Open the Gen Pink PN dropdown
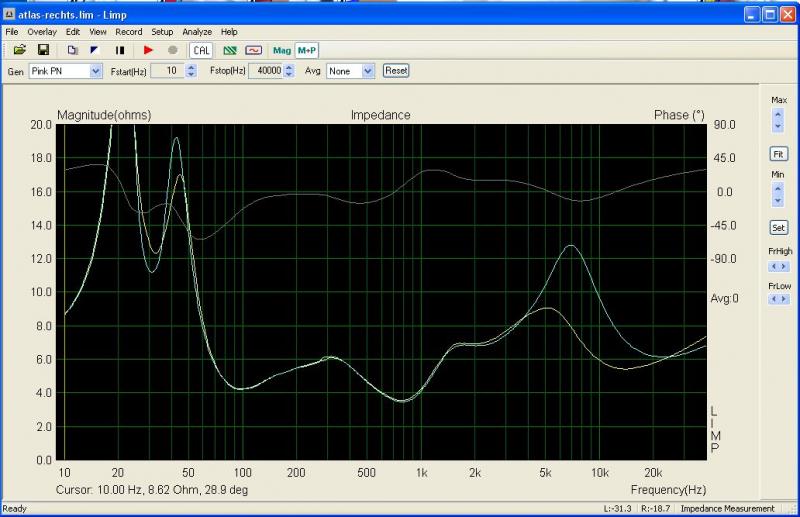800x517 pixels. click(96, 71)
